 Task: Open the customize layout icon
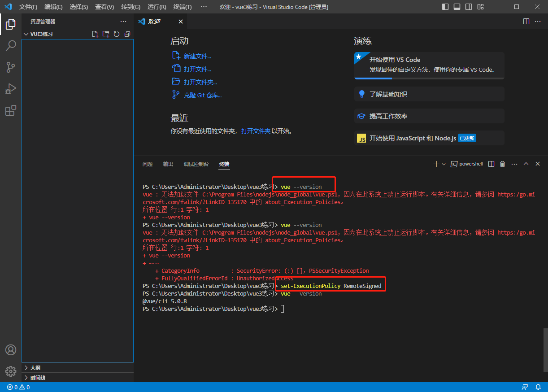(480, 7)
